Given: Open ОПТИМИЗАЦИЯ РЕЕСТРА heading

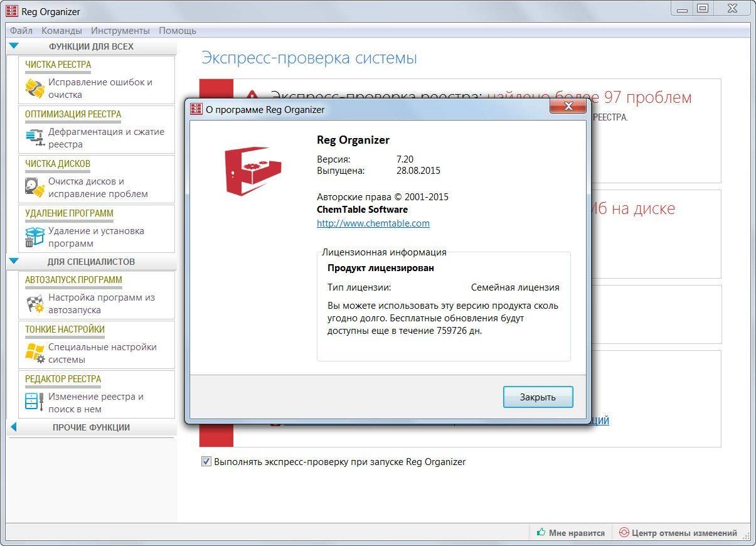Looking at the screenshot, I should pyautogui.click(x=73, y=114).
